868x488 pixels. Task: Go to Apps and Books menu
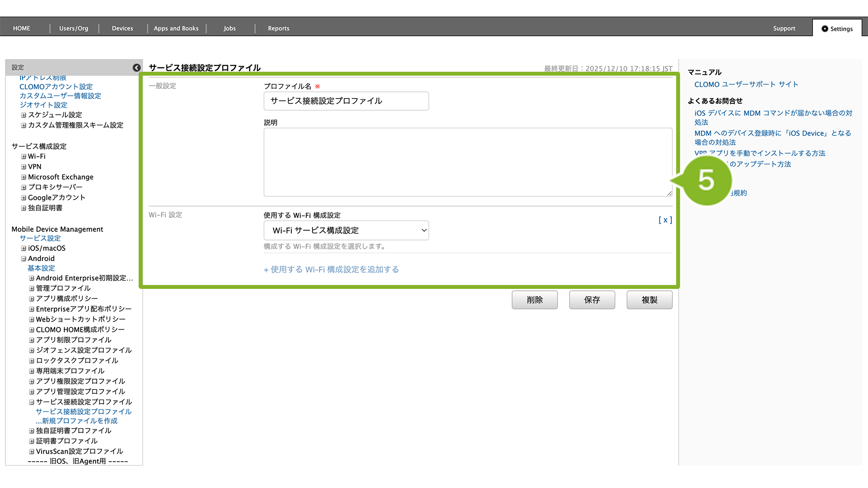point(176,29)
